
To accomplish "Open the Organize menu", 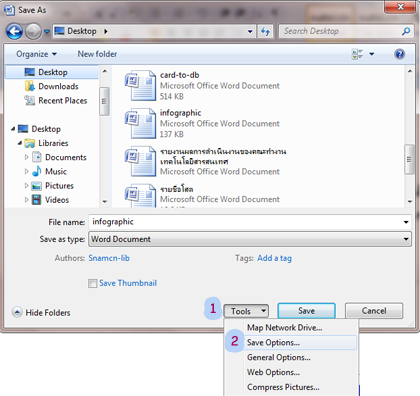I will pos(37,54).
